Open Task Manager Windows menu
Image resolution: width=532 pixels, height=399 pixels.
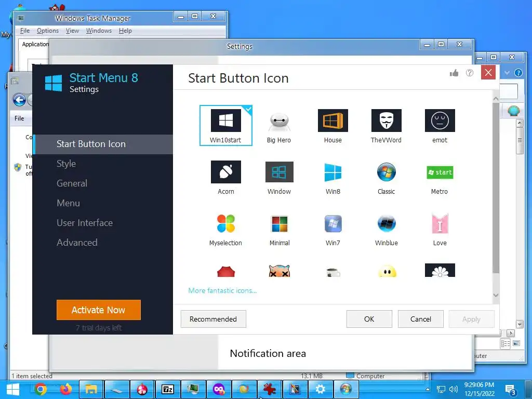click(99, 31)
